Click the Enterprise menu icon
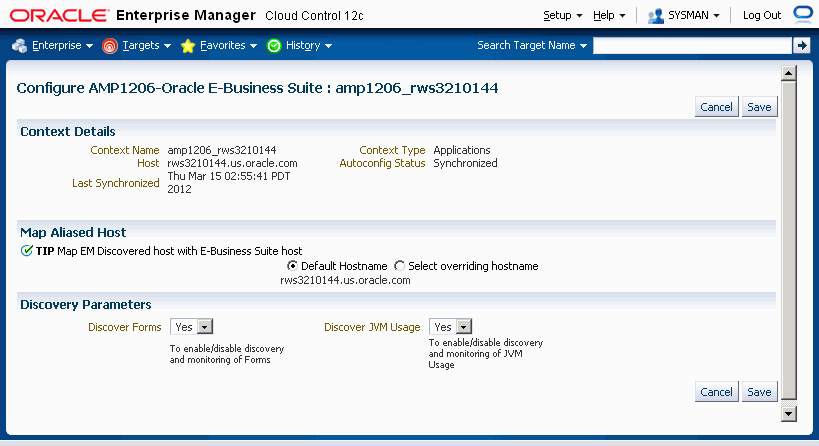819x446 pixels. (x=19, y=46)
